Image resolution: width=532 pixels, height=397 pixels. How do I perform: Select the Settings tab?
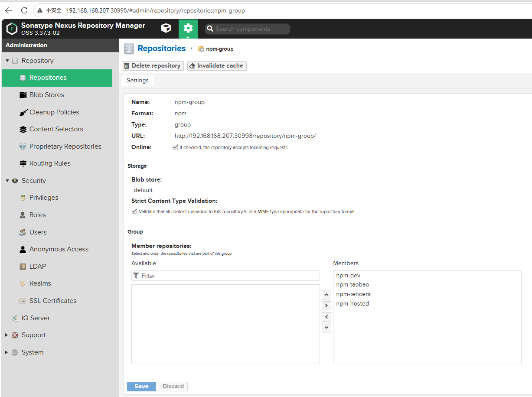point(137,81)
